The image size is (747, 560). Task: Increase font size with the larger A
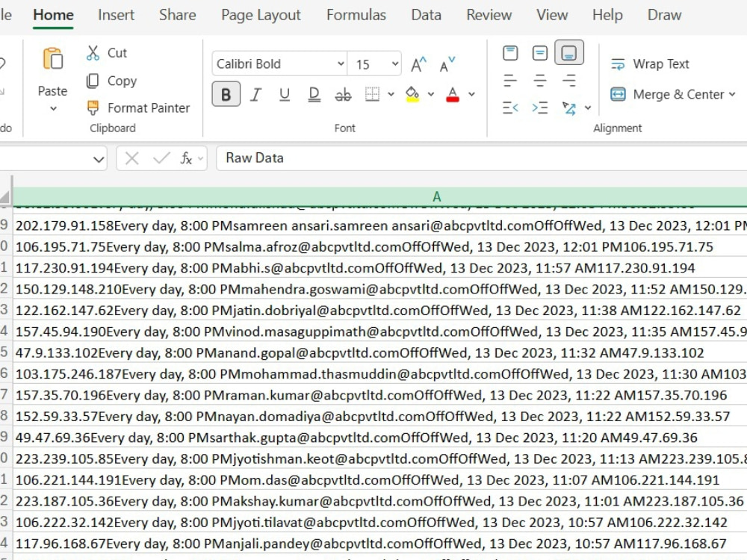419,64
